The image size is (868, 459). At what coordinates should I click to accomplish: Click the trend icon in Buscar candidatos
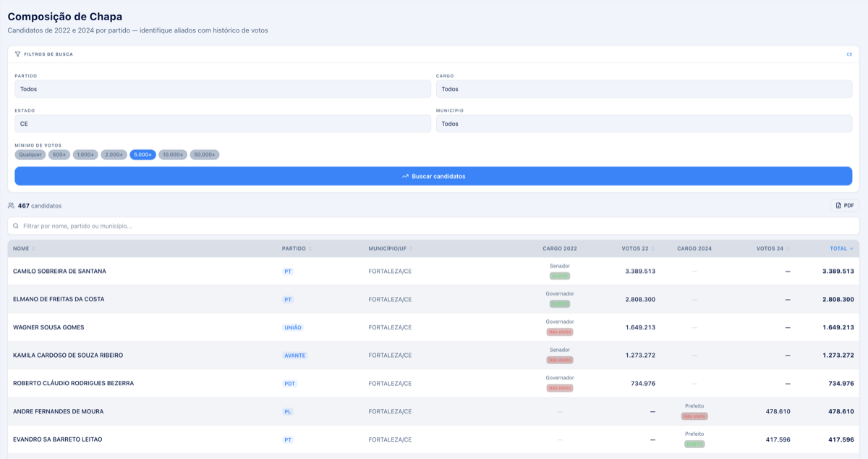[x=406, y=176]
